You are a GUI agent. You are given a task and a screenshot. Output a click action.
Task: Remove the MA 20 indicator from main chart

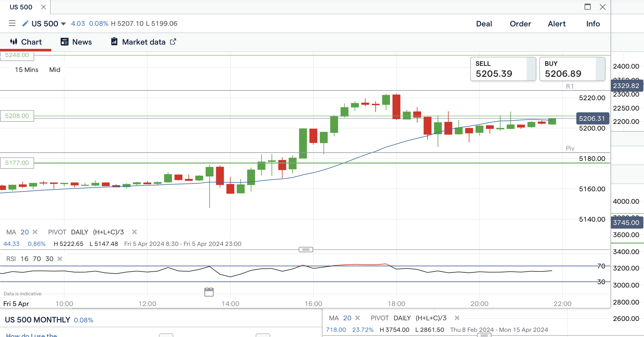click(x=35, y=232)
